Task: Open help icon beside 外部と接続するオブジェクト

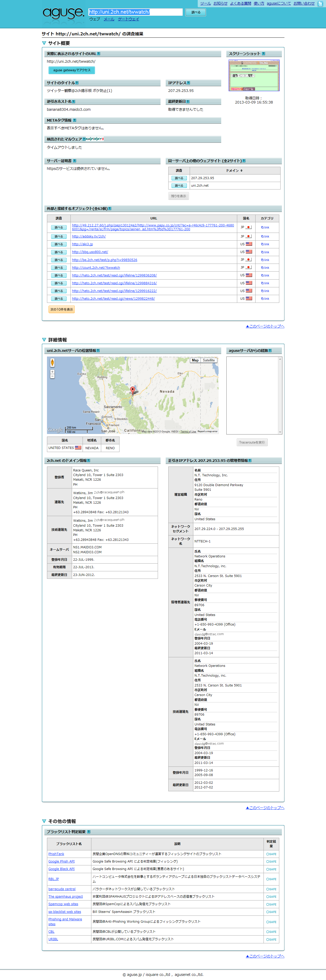Action: (109, 209)
